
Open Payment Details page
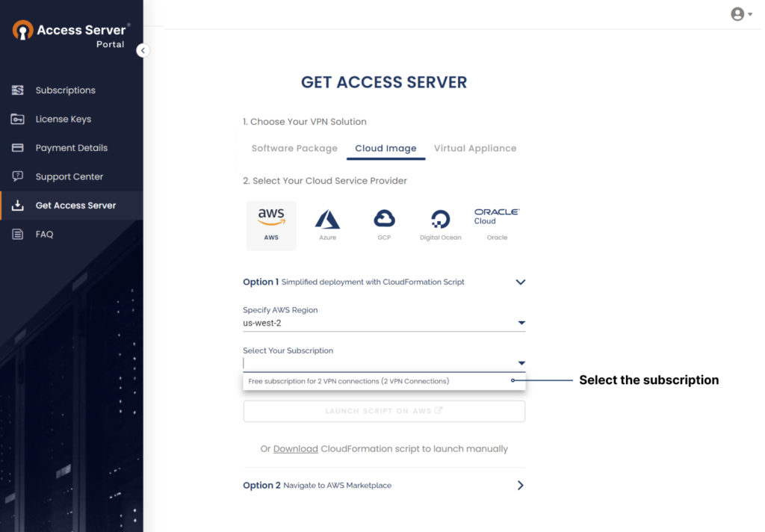(71, 148)
